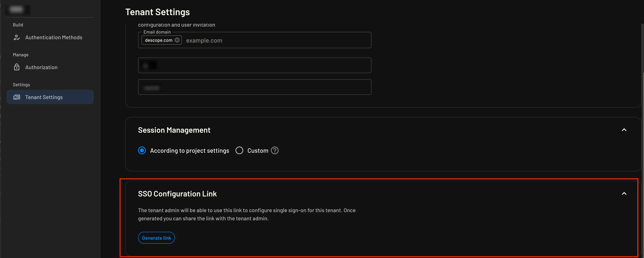Collapse the SSO Configuration Link section

coord(624,193)
